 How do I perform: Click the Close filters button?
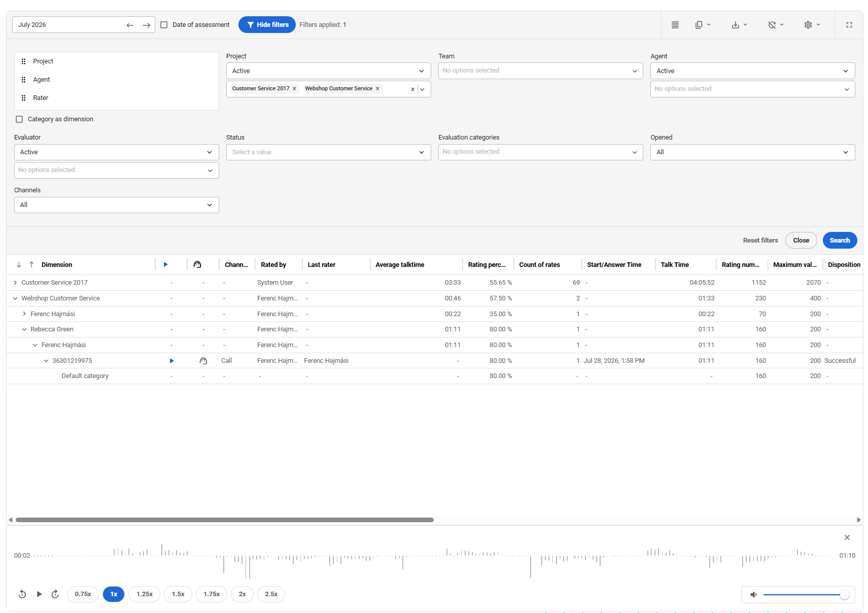(x=801, y=241)
